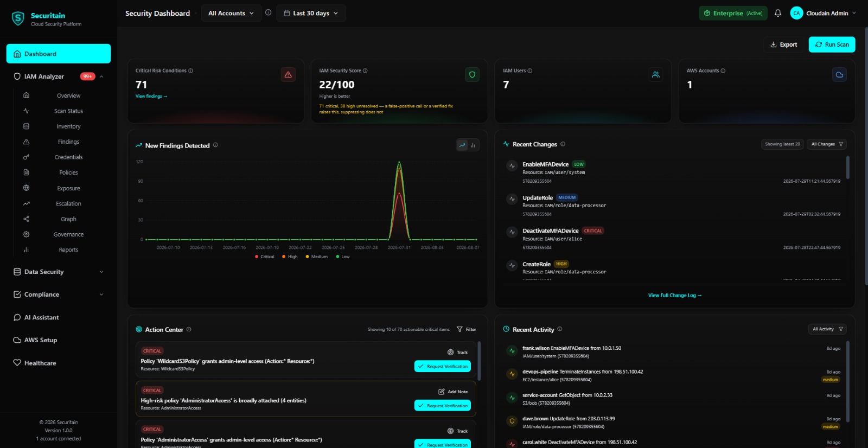Select the UpdateRole MEDIUM change entry
The width and height of the screenshot is (868, 448).
pos(673,206)
